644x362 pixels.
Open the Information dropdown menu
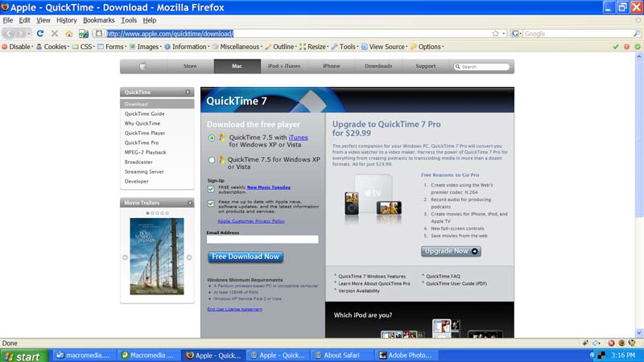(x=187, y=47)
